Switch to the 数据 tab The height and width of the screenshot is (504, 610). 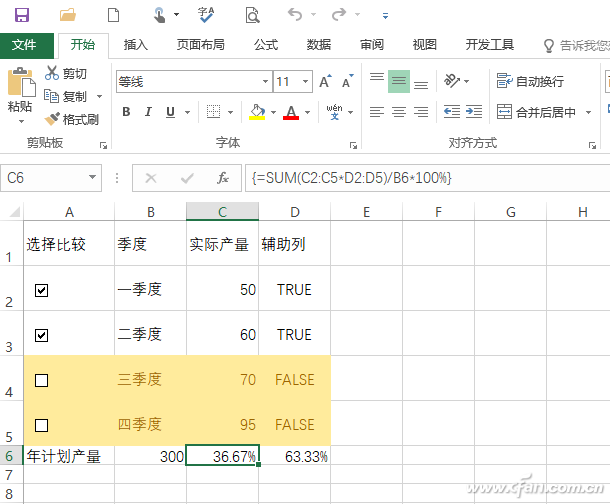pos(319,45)
